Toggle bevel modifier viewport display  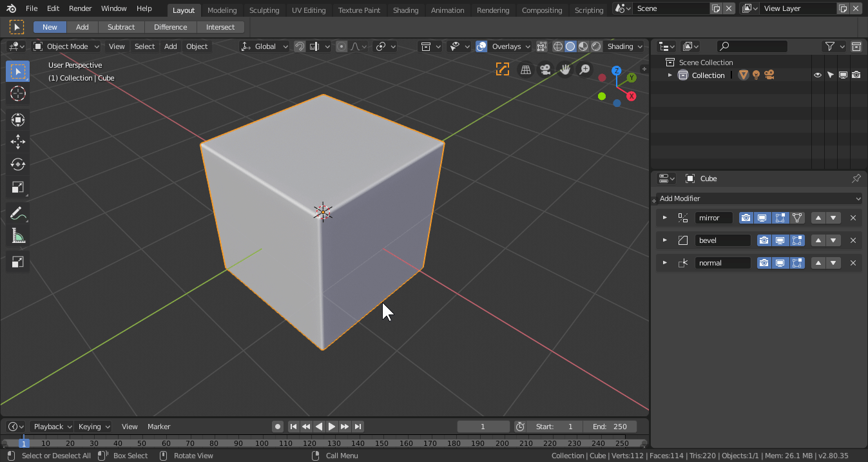tap(780, 240)
